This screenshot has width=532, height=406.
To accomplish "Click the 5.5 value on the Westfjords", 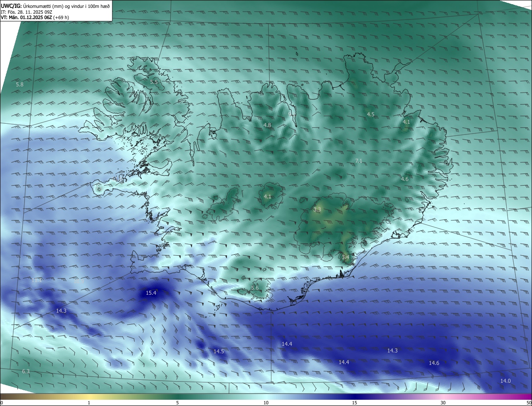I will tap(154, 82).
